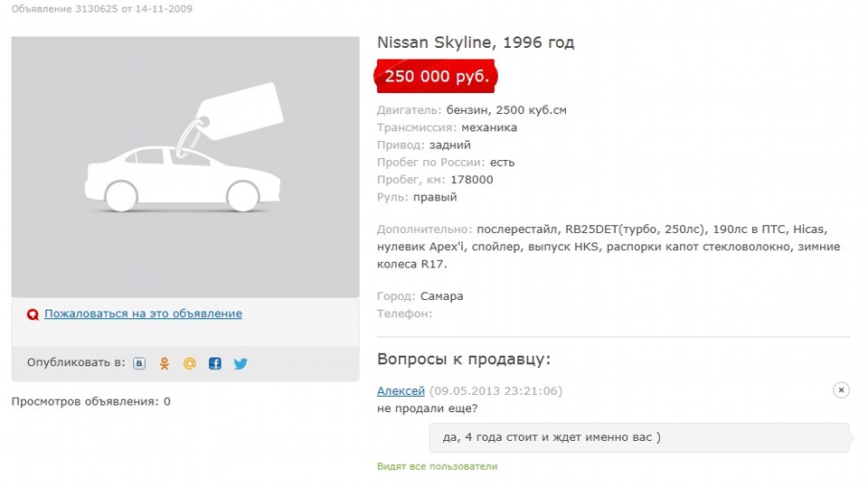Click the seller's reply bubble
868x487 pixels.
[639, 437]
